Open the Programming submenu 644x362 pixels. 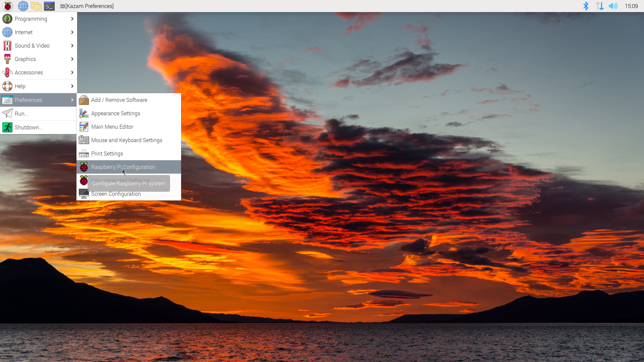tap(38, 19)
